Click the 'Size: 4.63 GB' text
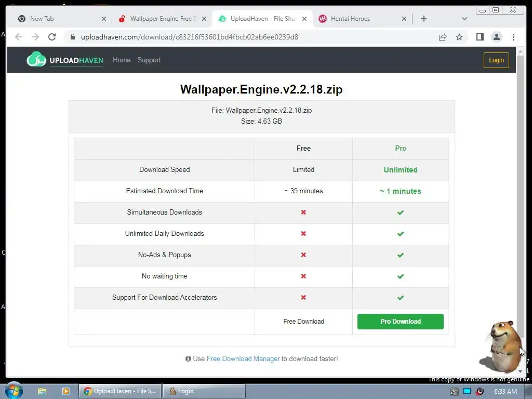The width and height of the screenshot is (532, 399). 261,121
